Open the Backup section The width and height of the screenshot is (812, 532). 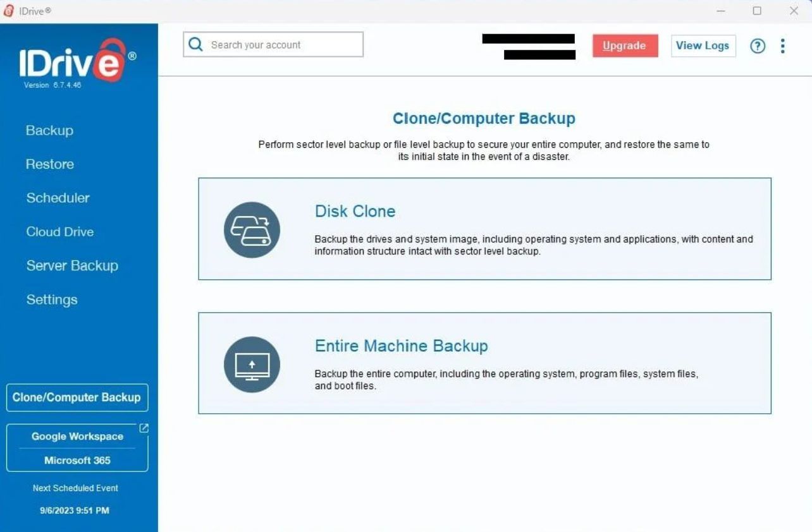[49, 130]
